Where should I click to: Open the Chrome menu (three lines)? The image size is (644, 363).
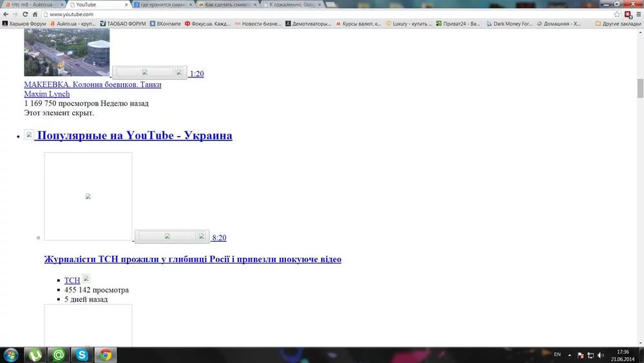click(x=638, y=14)
